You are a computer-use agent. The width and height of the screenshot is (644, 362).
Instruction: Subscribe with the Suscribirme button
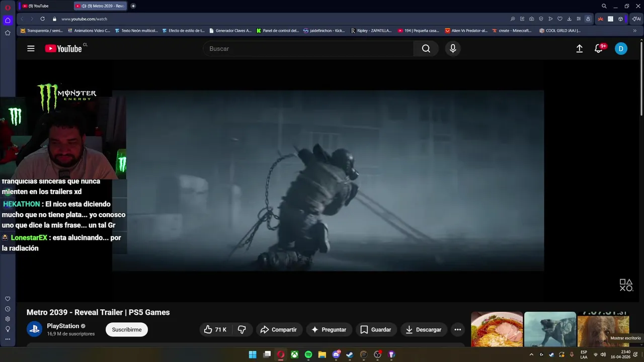pos(127,330)
